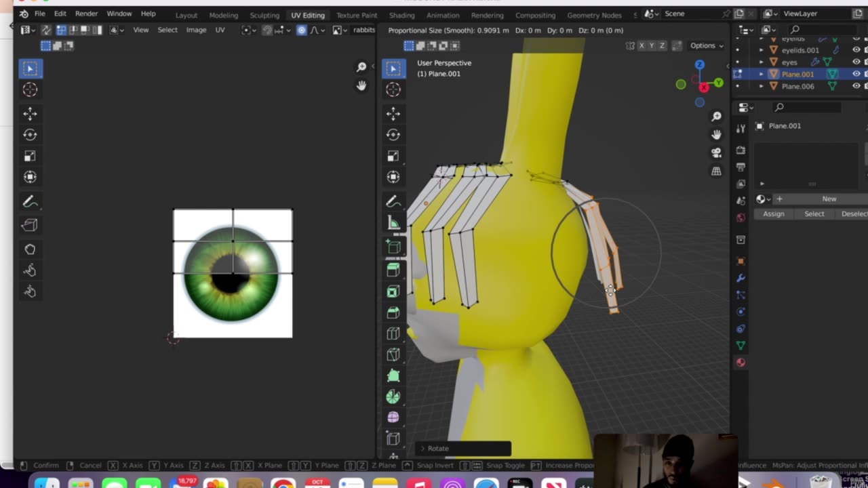Select the Spin tool
This screenshot has height=488, width=868.
(393, 396)
